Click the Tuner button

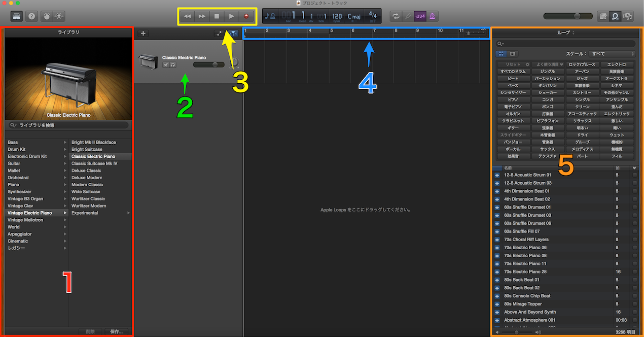click(407, 16)
